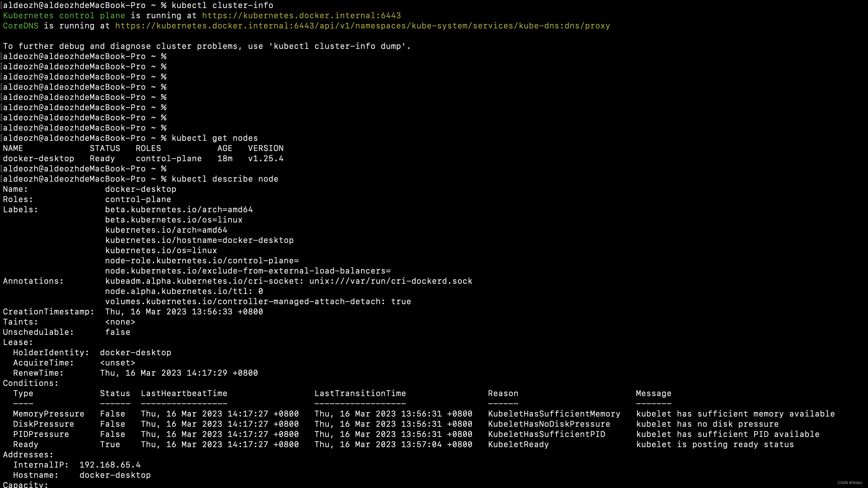Screen dimensions: 868x488
Task: Click node version v1.25.4
Action: click(x=266, y=159)
